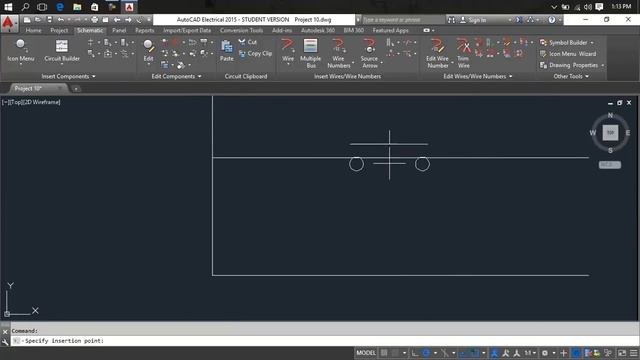Go to next project drawing arrow
This screenshot has height=360, width=640.
pyautogui.click(x=128, y=20)
